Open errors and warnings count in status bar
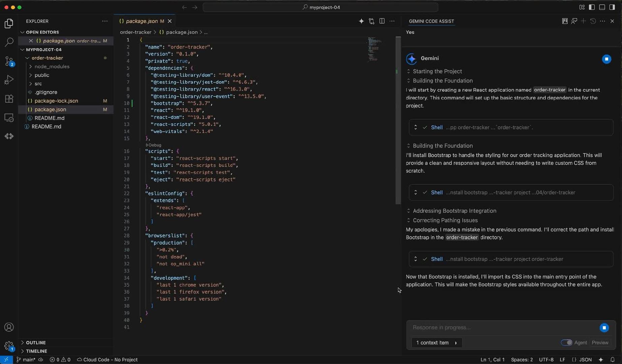 pyautogui.click(x=60, y=360)
